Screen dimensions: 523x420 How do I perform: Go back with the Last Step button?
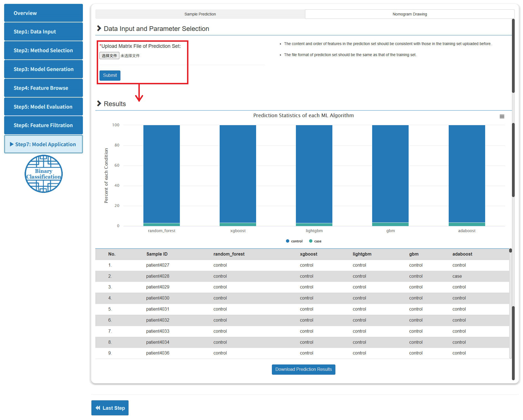click(x=110, y=408)
